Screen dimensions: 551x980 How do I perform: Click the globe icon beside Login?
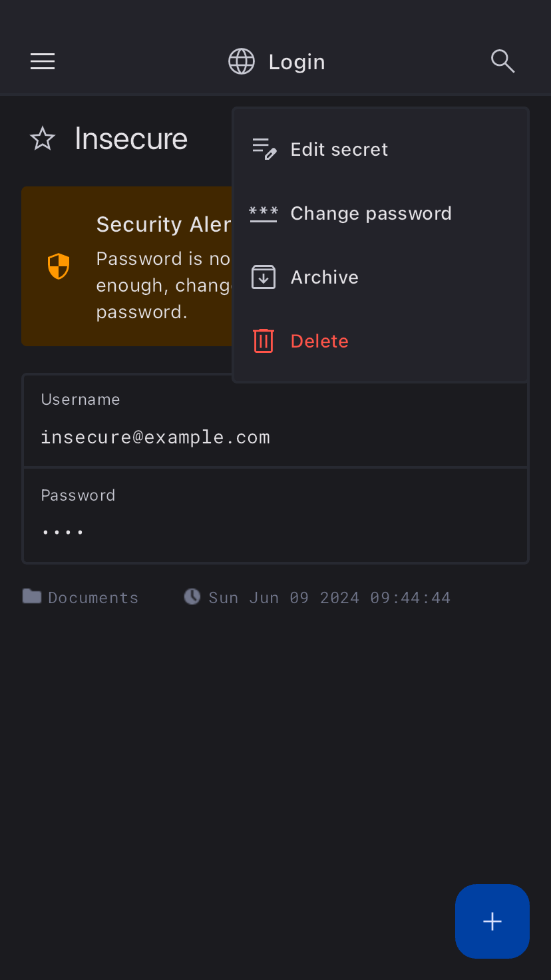[x=242, y=62]
